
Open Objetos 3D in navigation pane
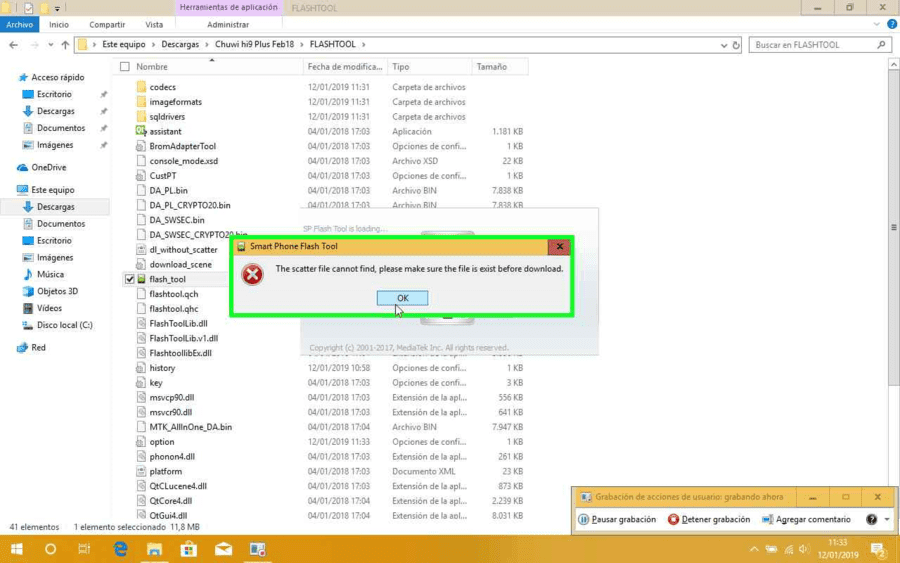(57, 291)
